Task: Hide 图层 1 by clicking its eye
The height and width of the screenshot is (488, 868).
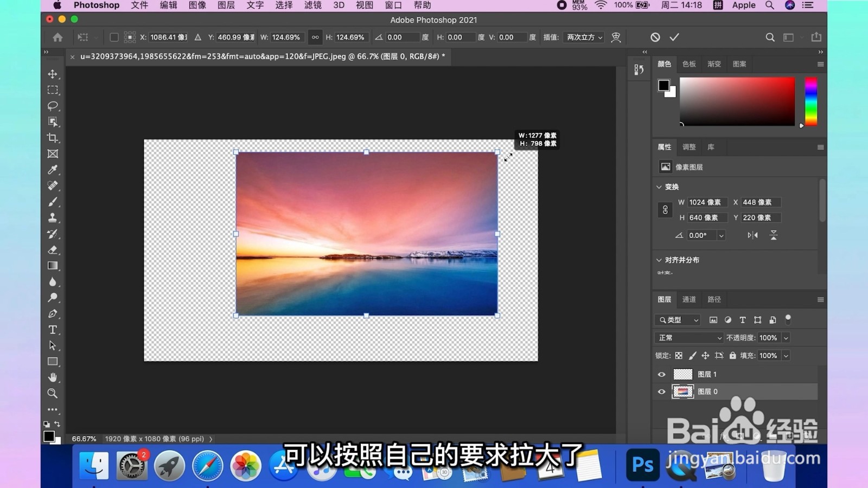Action: pos(661,374)
